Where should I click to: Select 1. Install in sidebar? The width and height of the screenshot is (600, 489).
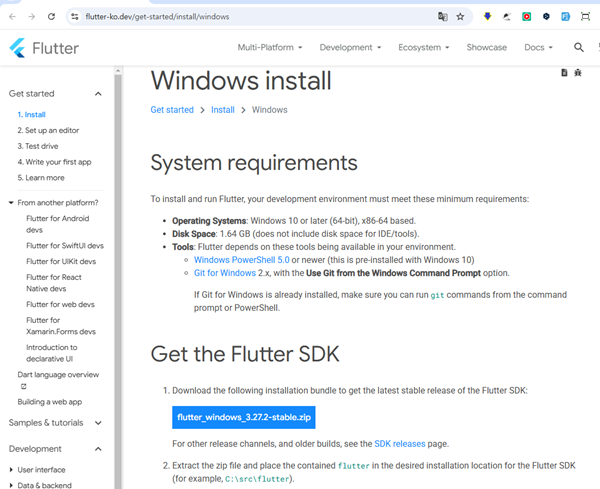(x=31, y=114)
